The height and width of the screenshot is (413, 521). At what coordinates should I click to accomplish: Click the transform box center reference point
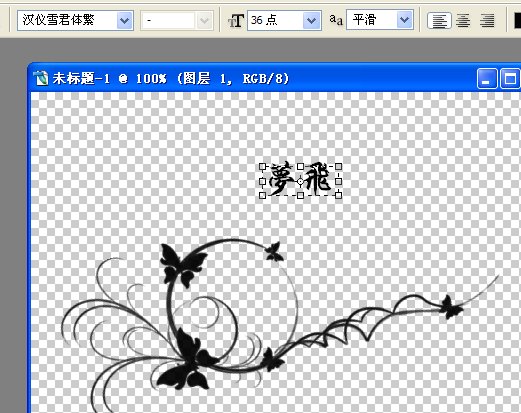300,181
